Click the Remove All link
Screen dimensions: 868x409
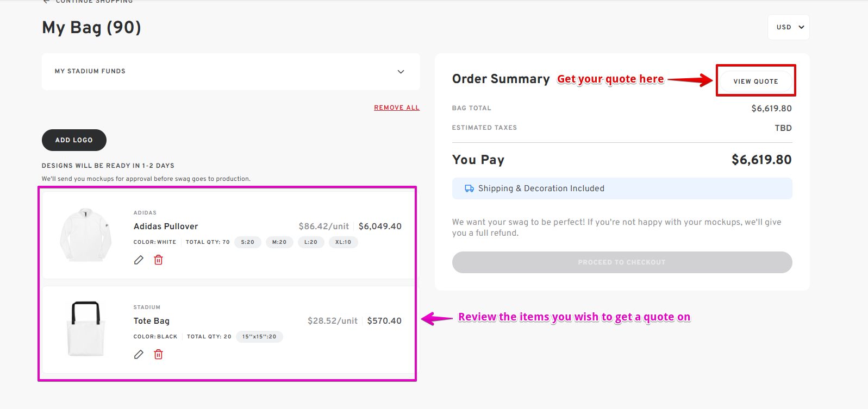pyautogui.click(x=397, y=108)
